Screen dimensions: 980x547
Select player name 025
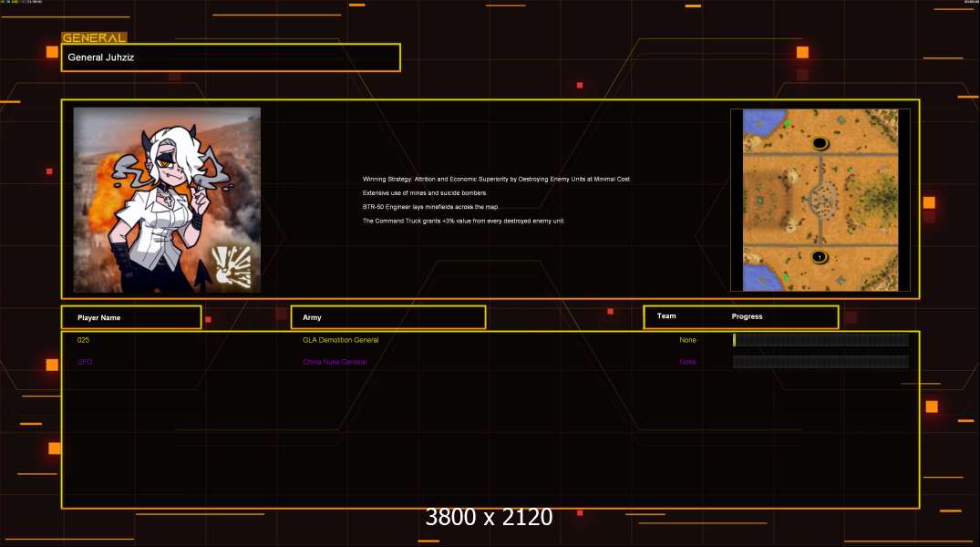click(x=83, y=340)
